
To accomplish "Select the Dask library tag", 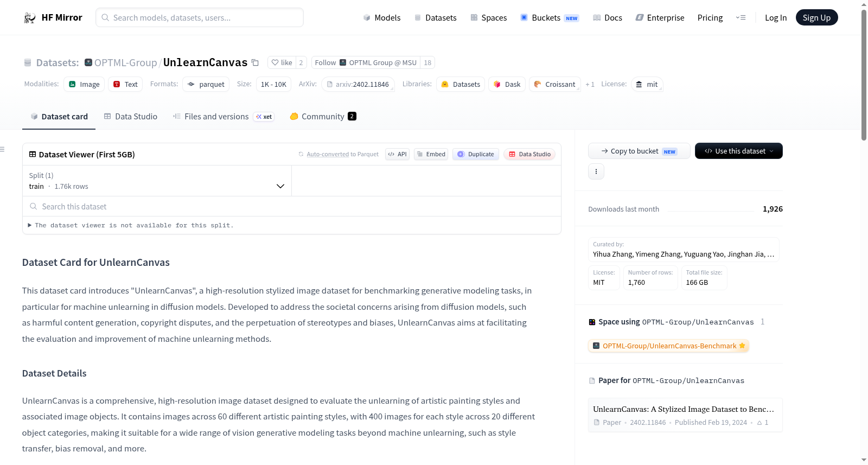I will click(x=507, y=84).
